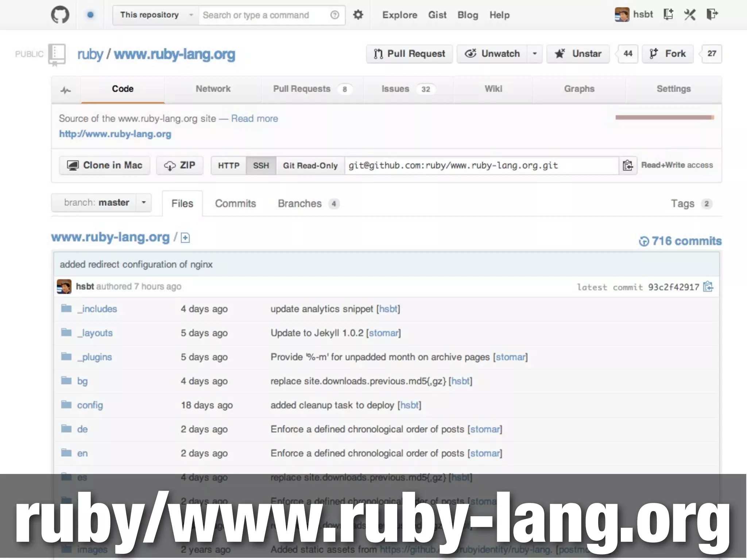The image size is (747, 560).
Task: Download the ZIP archive
Action: click(x=180, y=166)
